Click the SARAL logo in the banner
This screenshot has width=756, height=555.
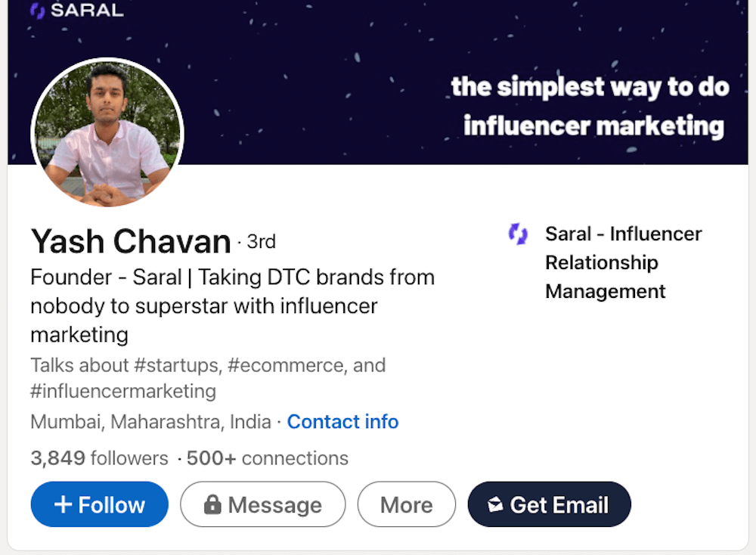tap(76, 11)
